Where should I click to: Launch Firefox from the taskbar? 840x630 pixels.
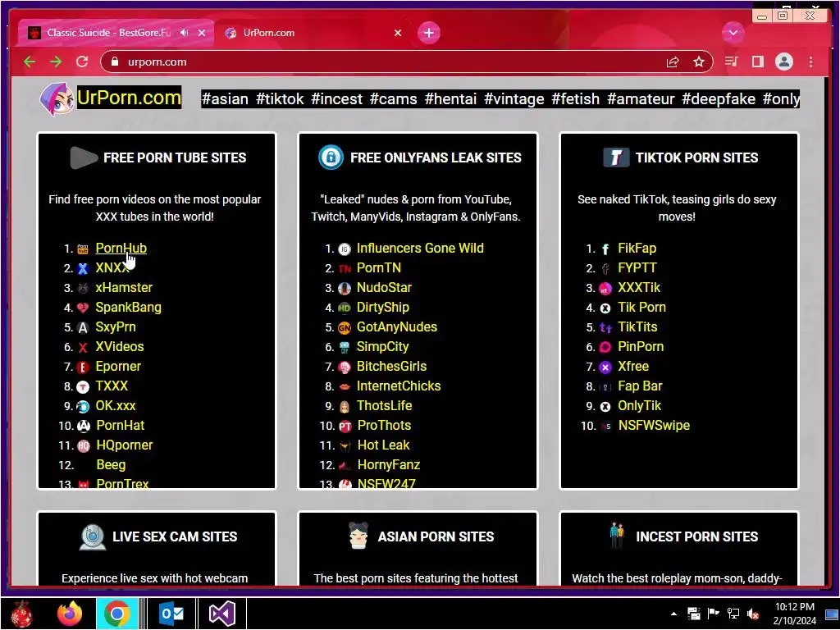tap(70, 614)
